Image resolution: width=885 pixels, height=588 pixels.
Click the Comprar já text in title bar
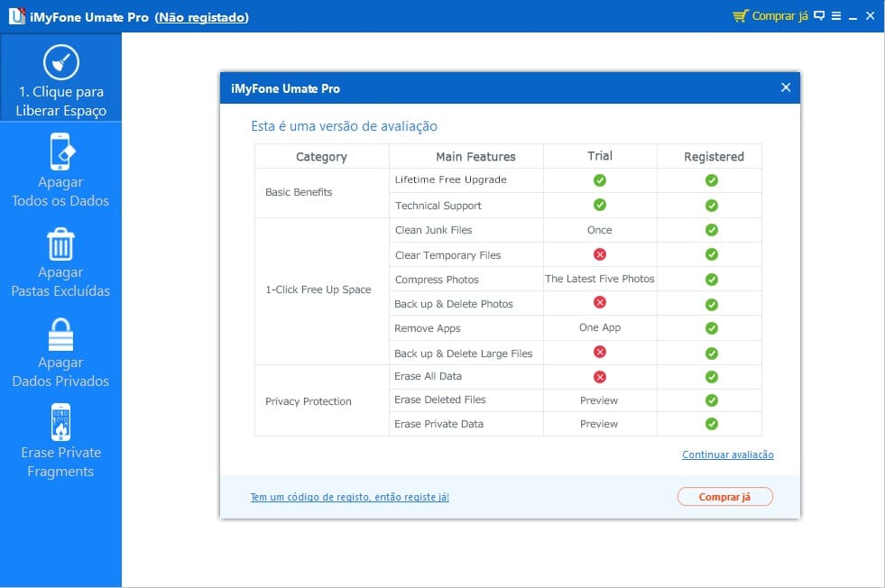point(780,16)
